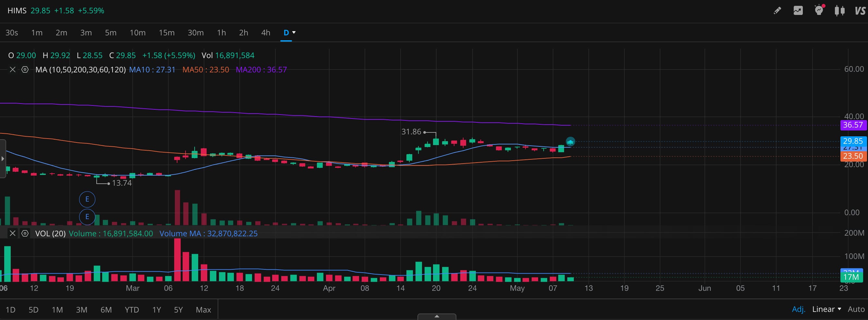Switch to the 5m interval
This screenshot has height=320, width=868.
point(111,33)
